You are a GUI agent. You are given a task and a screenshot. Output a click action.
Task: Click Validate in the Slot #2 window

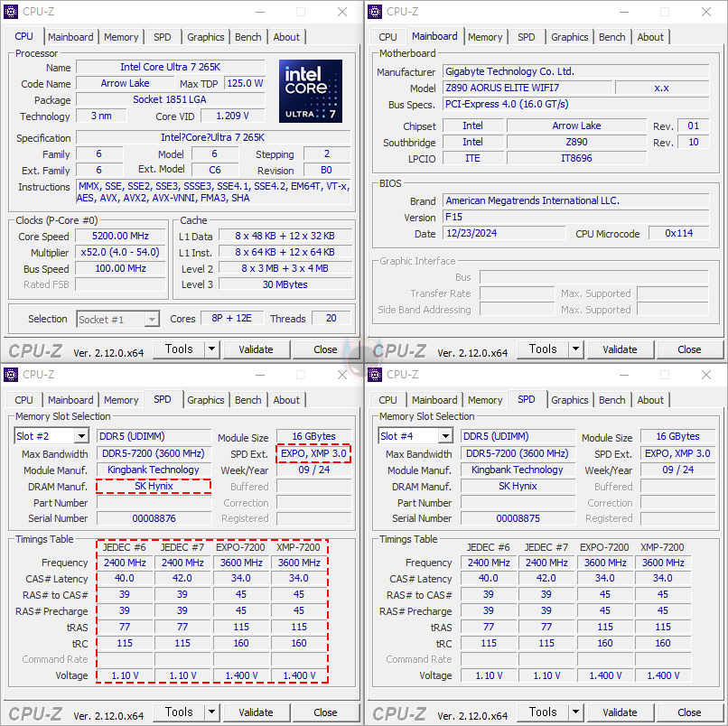coord(256,712)
